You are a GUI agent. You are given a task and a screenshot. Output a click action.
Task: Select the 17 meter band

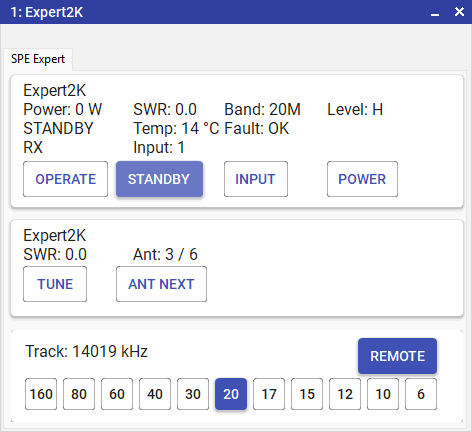(x=269, y=394)
